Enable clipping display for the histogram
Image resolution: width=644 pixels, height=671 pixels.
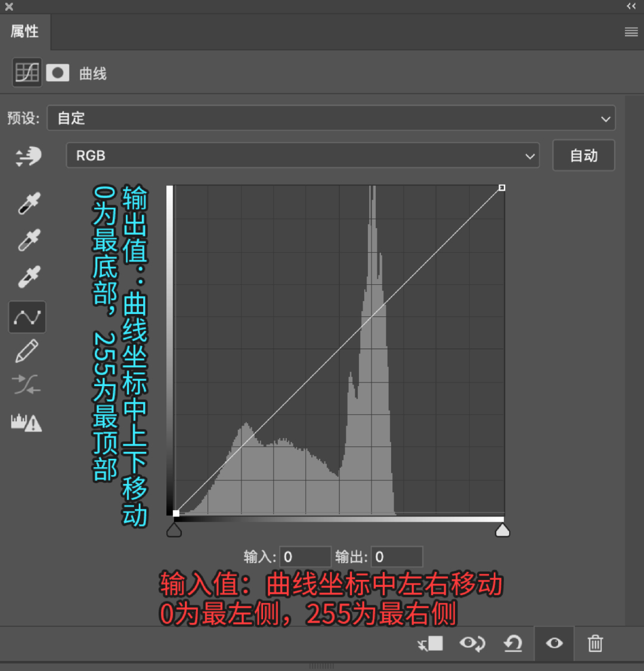pyautogui.click(x=27, y=423)
